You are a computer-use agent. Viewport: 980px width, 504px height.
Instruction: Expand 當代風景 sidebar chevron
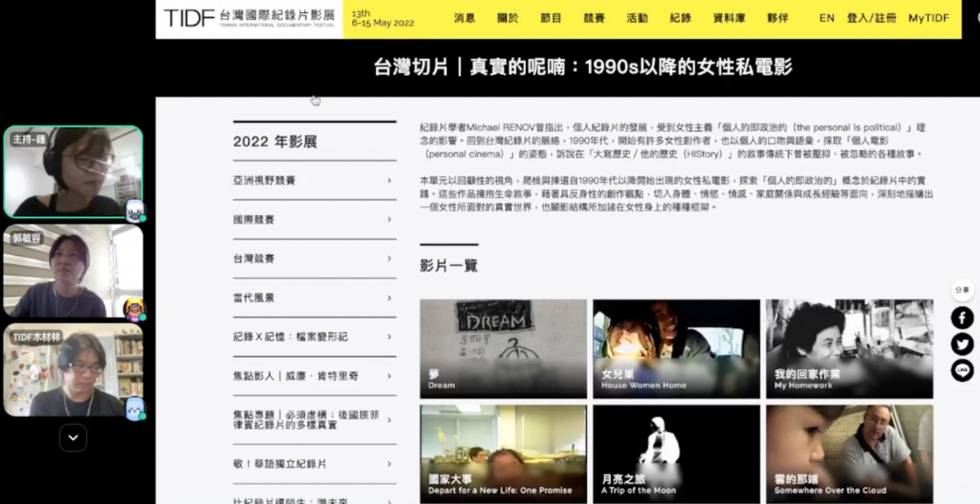389,298
